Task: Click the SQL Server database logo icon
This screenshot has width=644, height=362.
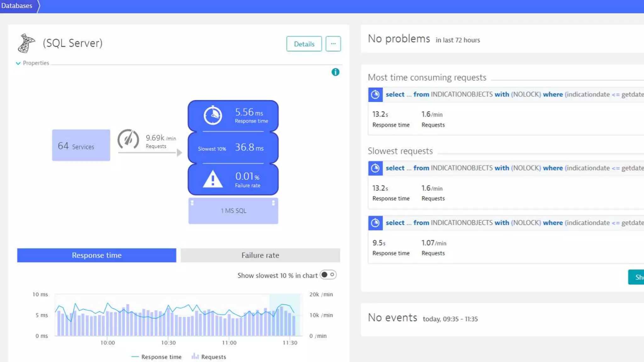Action: [26, 43]
